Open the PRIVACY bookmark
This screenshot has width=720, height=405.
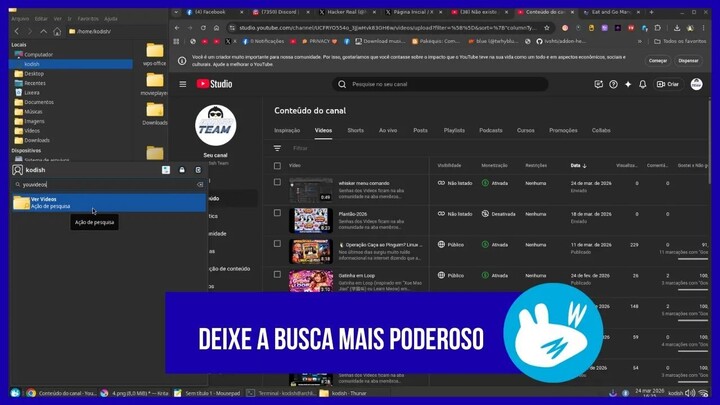319,41
